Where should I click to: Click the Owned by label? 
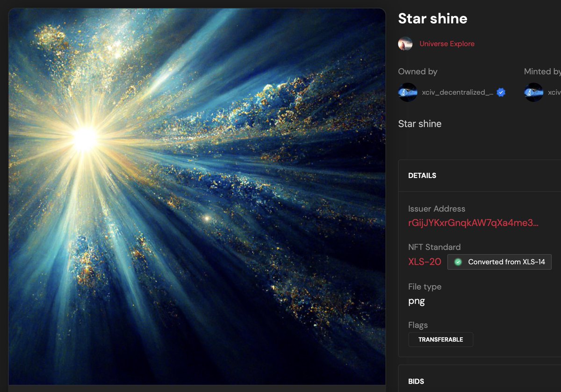418,71
